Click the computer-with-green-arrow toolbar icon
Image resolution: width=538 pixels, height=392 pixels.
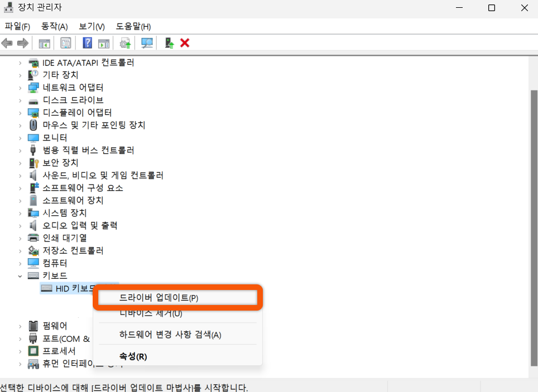point(169,43)
